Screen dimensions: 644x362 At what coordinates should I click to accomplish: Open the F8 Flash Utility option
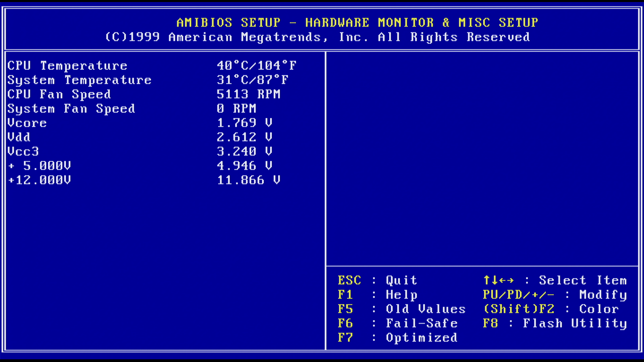click(x=554, y=323)
